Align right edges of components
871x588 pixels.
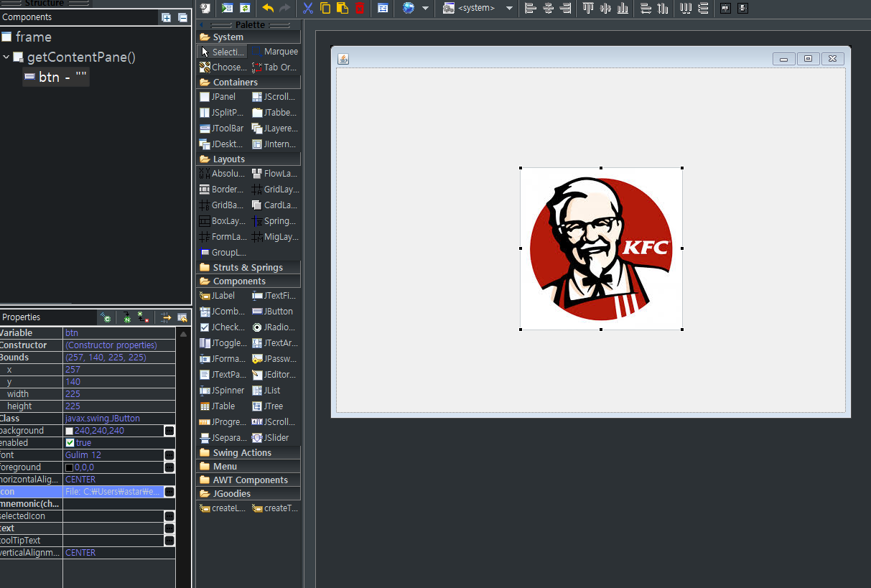(565, 8)
